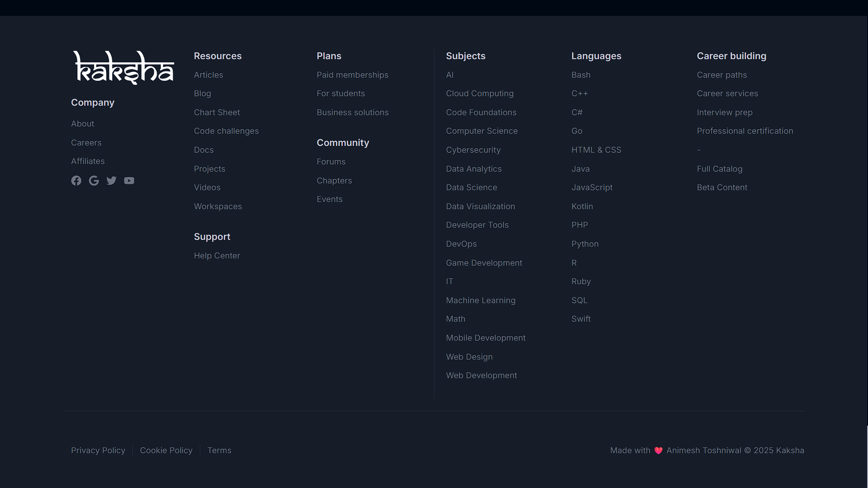Choose the R language link
868x488 pixels.
(574, 263)
